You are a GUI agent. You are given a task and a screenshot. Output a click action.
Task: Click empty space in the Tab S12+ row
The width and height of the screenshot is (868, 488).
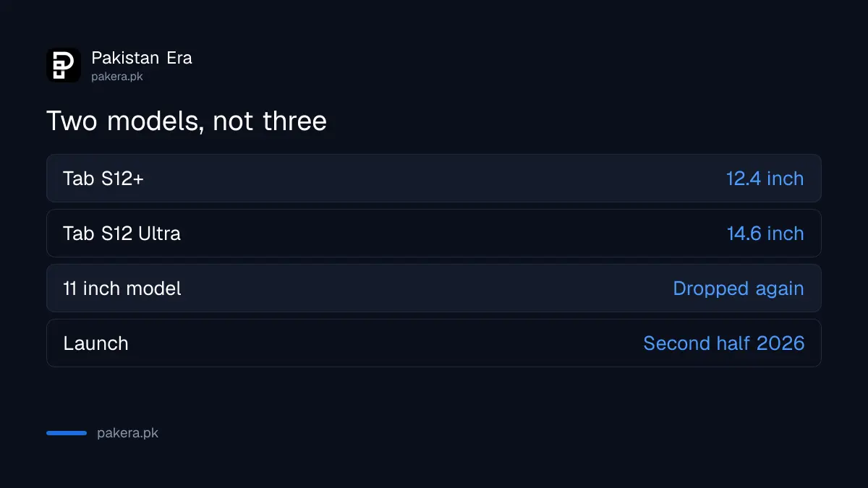coord(434,179)
